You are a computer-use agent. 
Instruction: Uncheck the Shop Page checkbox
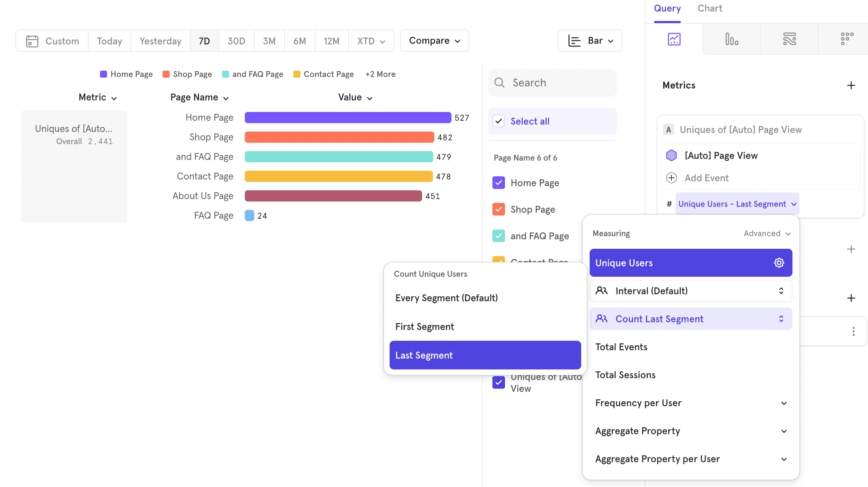tap(498, 209)
